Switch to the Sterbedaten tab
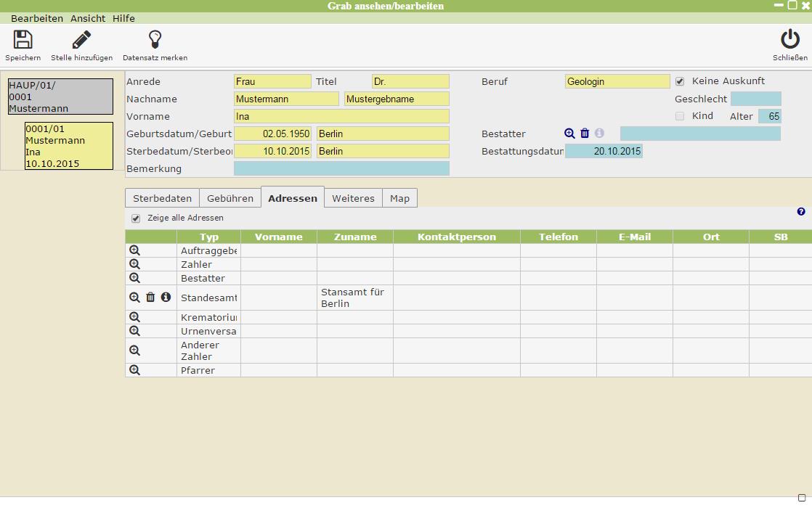The width and height of the screenshot is (812, 508). (162, 198)
